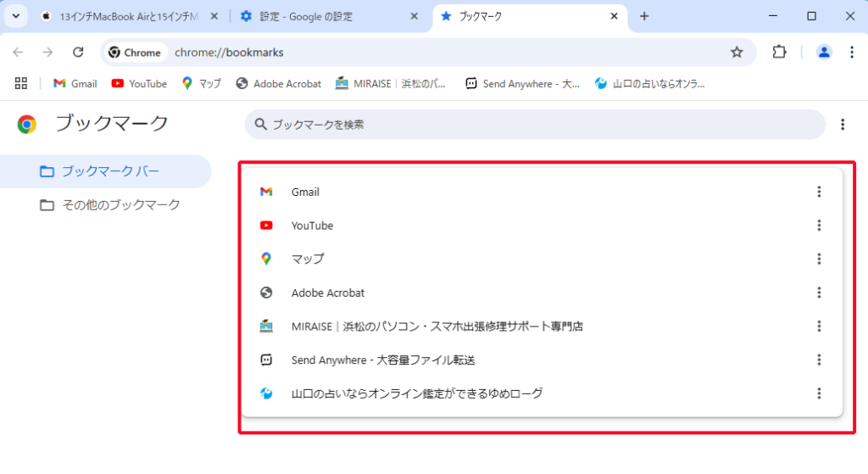Close the ブックマーク tab
This screenshot has height=474, width=868.
coord(614,17)
